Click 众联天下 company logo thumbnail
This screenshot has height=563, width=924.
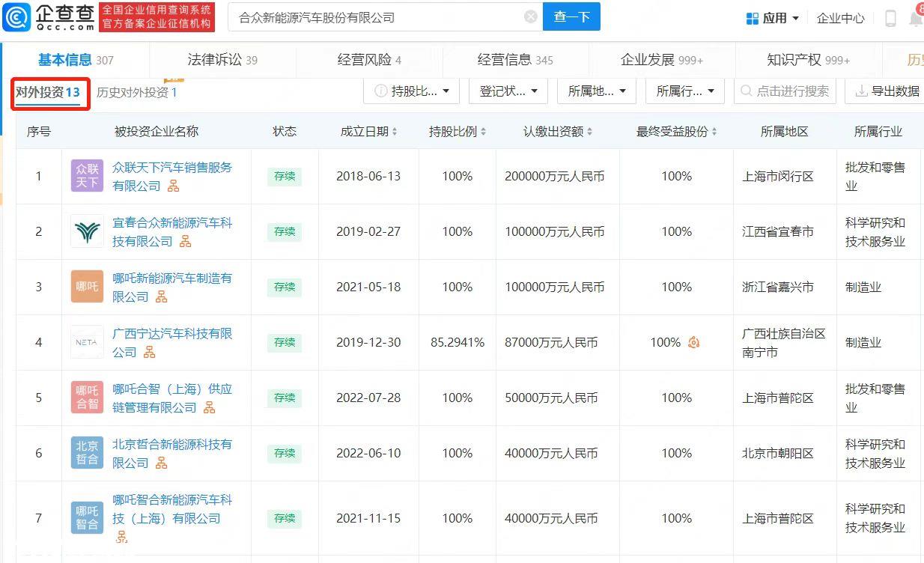(88, 176)
